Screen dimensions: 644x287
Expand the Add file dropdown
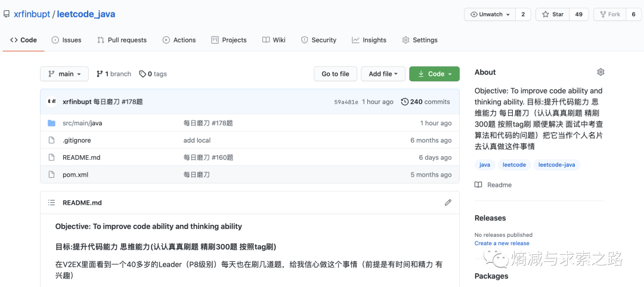383,74
